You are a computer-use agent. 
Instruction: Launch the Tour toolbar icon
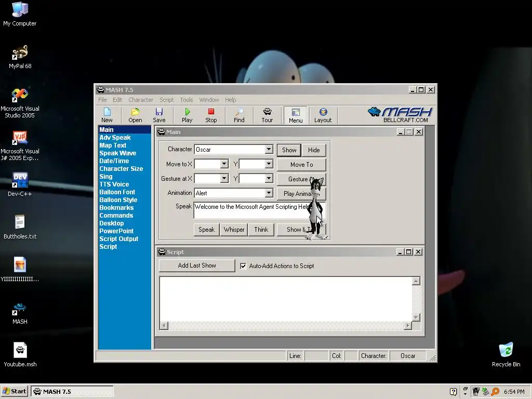(x=267, y=115)
